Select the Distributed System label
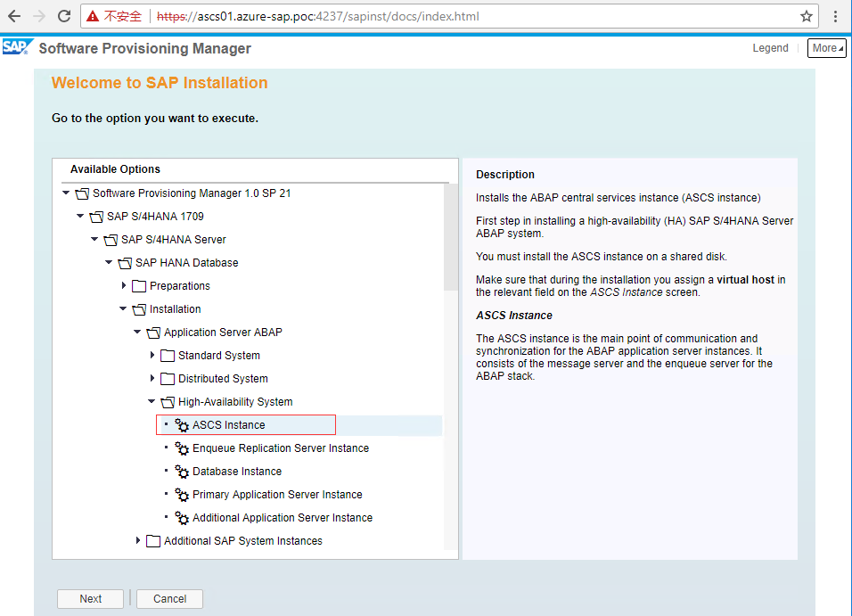This screenshot has width=852, height=616. click(x=223, y=379)
